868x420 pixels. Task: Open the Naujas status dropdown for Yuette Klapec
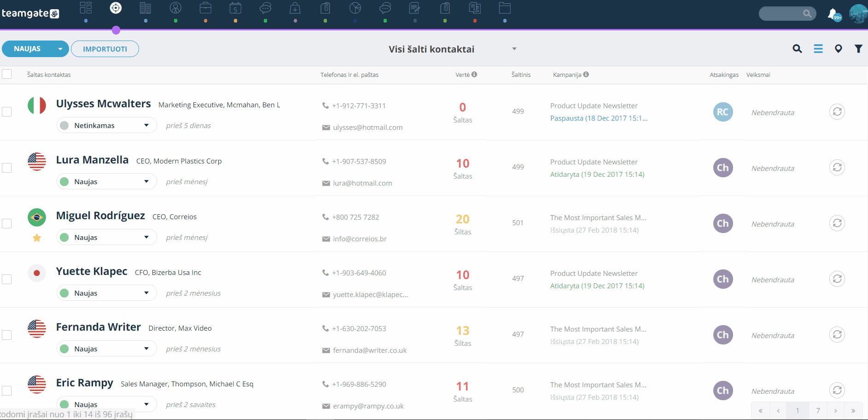click(107, 293)
